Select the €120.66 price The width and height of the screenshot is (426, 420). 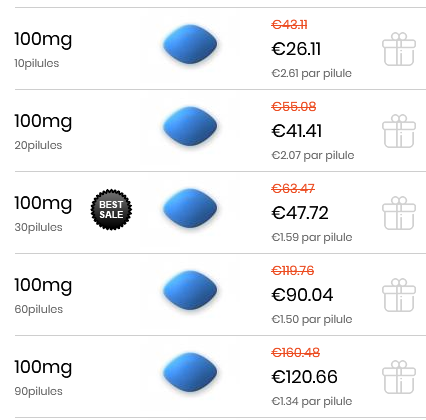coord(304,377)
